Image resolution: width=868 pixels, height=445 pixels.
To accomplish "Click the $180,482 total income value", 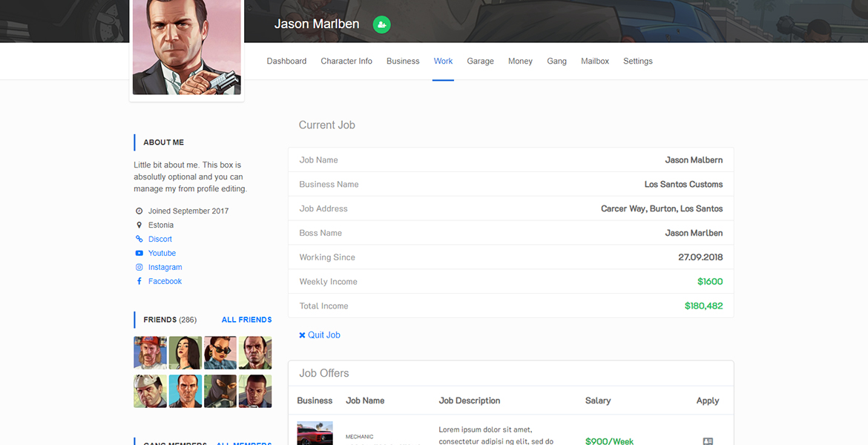I will point(703,306).
